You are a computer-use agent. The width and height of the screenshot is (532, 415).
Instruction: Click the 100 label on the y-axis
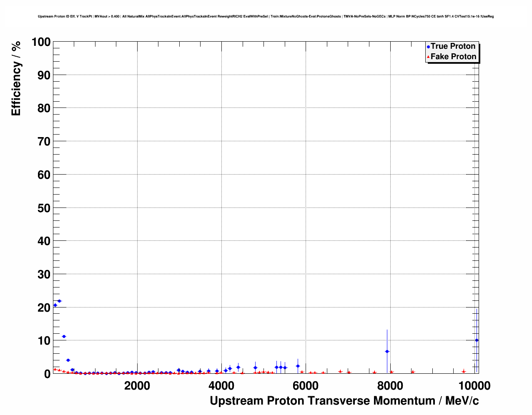[41, 42]
